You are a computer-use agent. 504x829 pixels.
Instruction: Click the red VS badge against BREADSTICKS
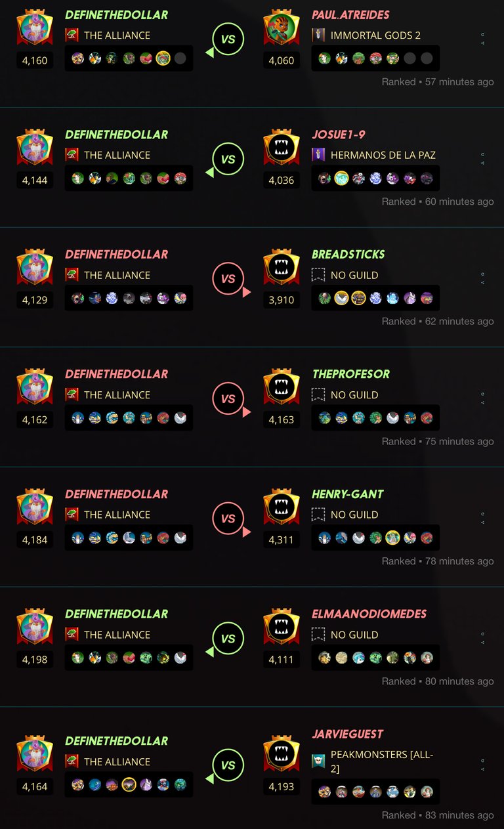tap(228, 279)
